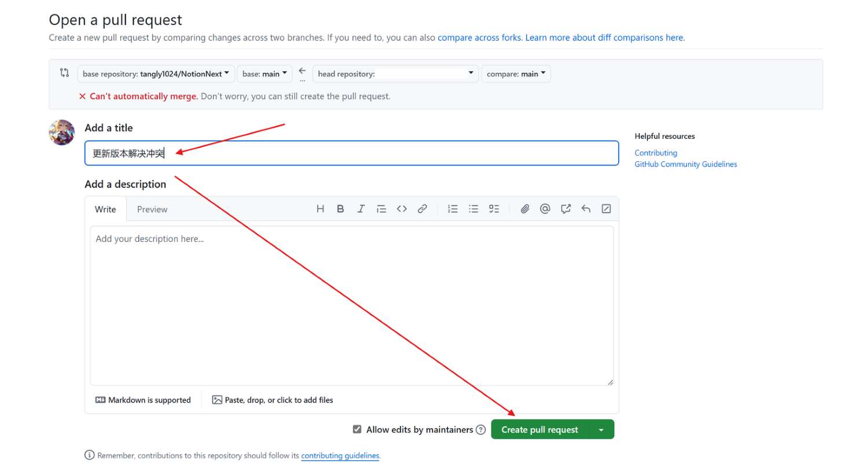This screenshot has width=868, height=476.
Task: Insert a code snippet icon
Action: (402, 209)
